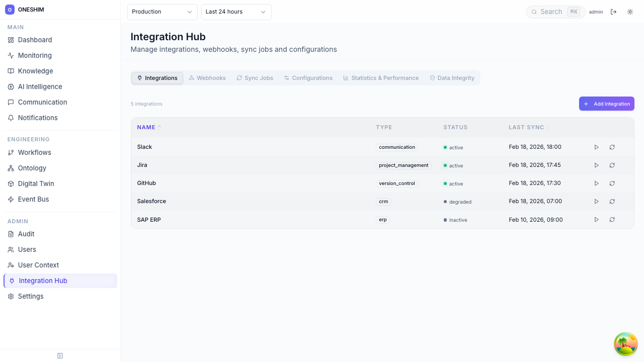Toggle light/dark theme with the sun icon
Viewport: 644px width, 362px height.
click(x=630, y=12)
